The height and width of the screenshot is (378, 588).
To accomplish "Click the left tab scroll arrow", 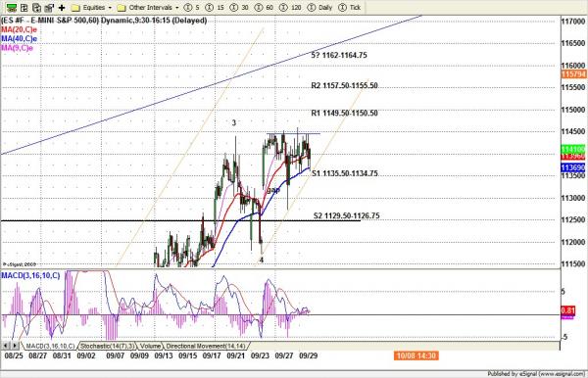I will click(x=6, y=346).
